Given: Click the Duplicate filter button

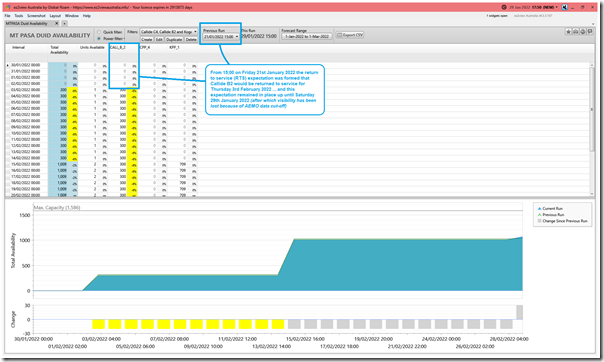Looking at the screenshot, I should click(x=174, y=40).
